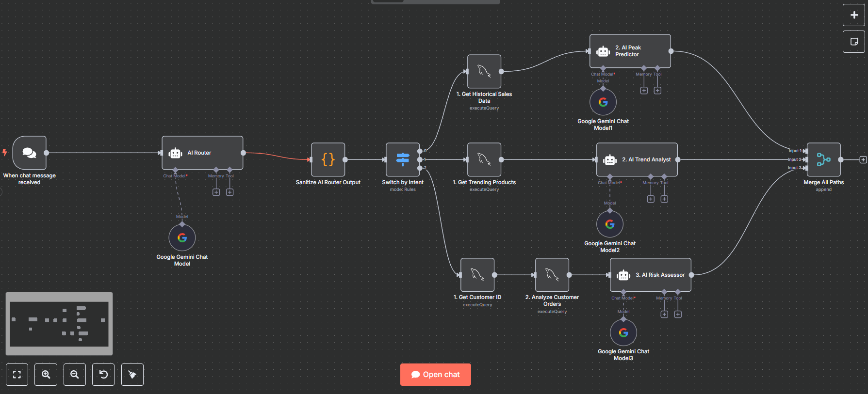Add Memory to the AI Peak Predictor
This screenshot has height=394, width=868.
644,91
